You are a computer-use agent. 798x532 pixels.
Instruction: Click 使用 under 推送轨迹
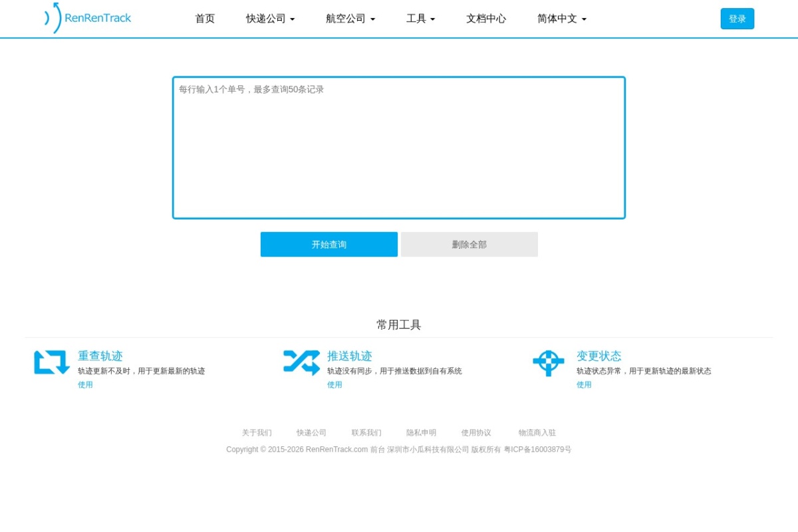pyautogui.click(x=334, y=384)
